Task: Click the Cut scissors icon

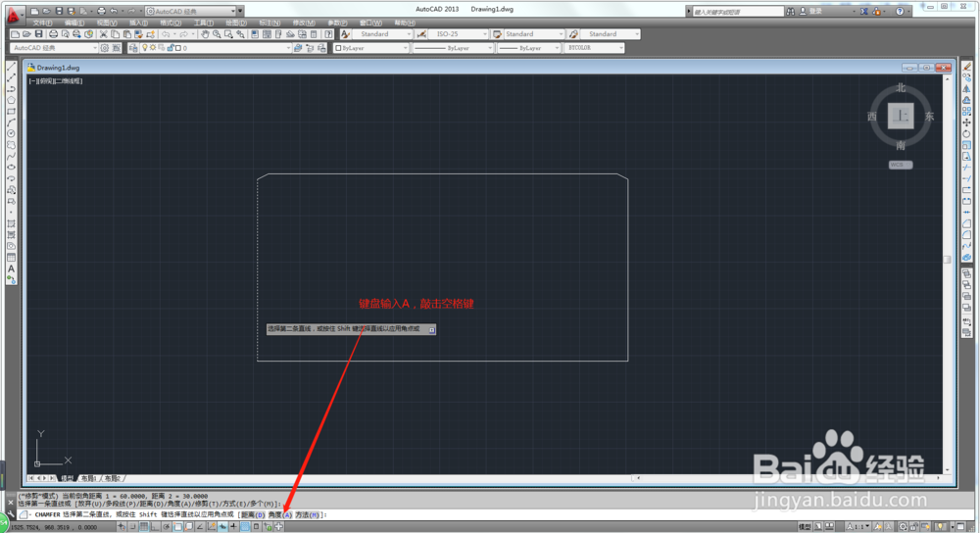Action: [x=104, y=34]
